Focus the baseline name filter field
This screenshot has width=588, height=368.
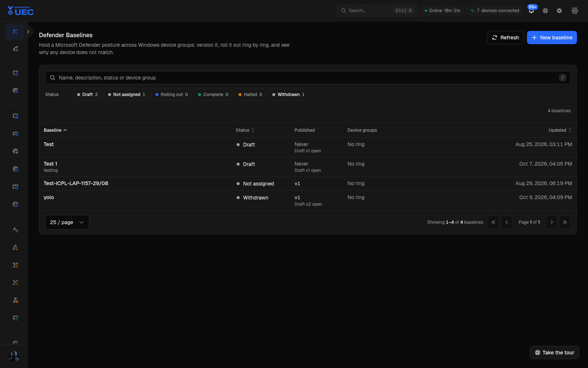point(308,78)
